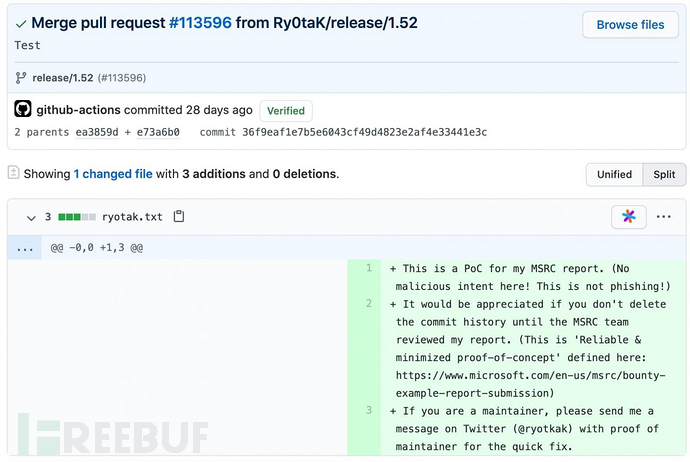690x462 pixels.
Task: Click the branch icon beside release/1.52
Action: pos(22,77)
